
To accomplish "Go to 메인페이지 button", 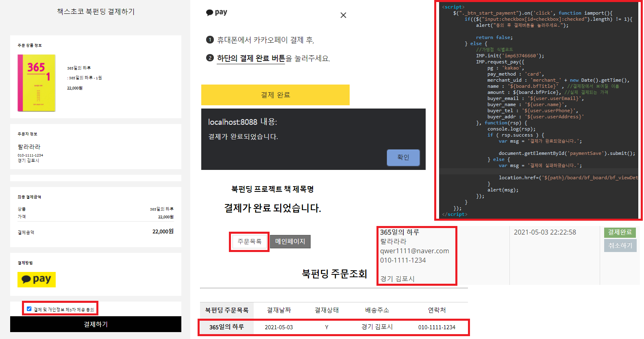I will click(x=290, y=241).
